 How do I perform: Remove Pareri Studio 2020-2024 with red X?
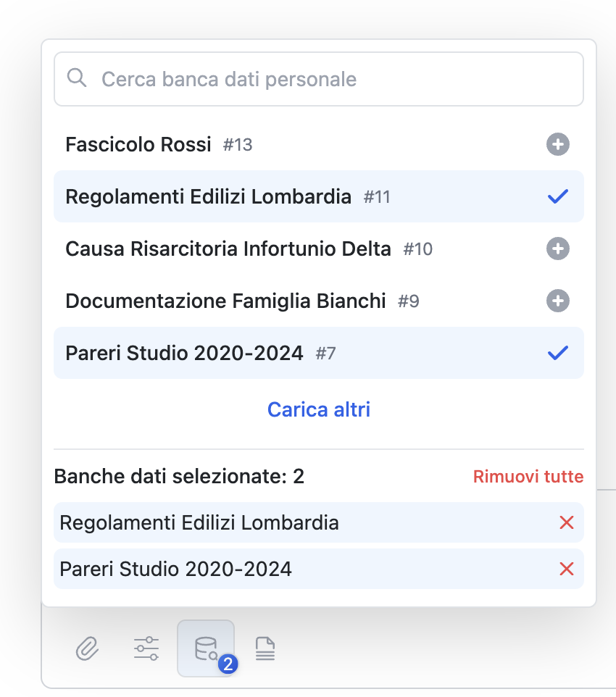coord(567,569)
